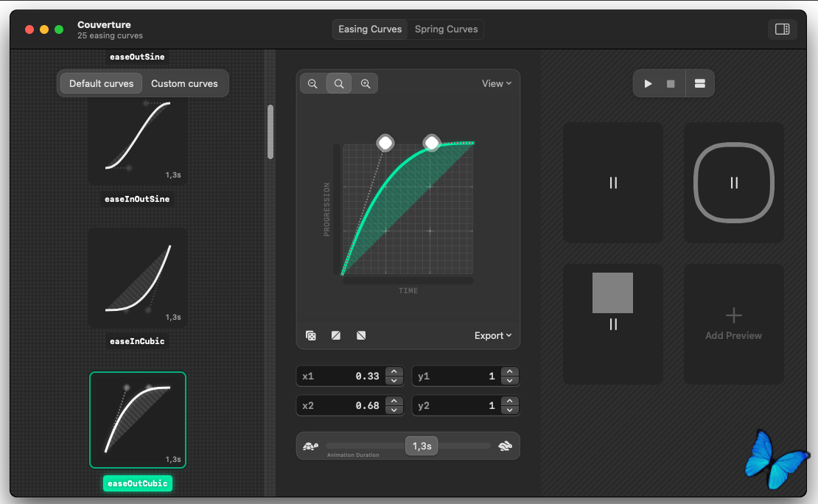Click the Animation Duration slider handle
The height and width of the screenshot is (504, 818).
coord(422,446)
